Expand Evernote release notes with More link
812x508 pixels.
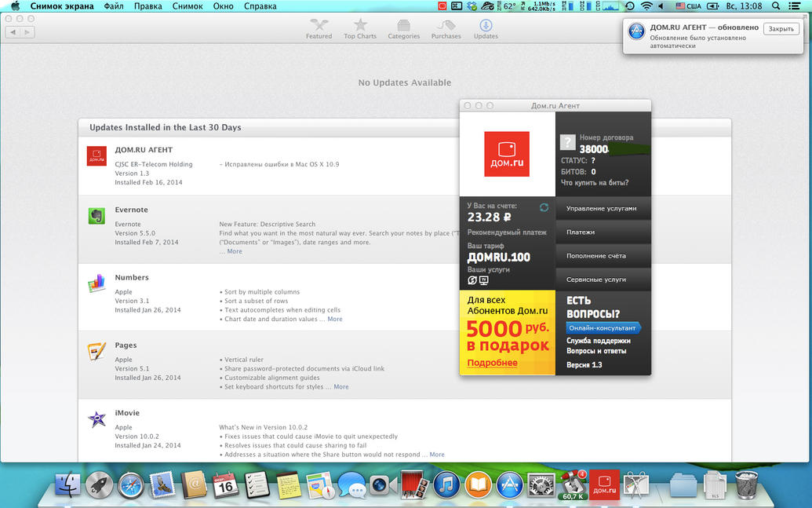click(x=235, y=251)
